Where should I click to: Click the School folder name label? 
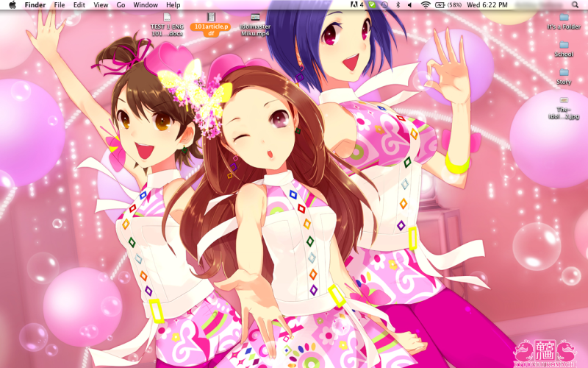tap(564, 54)
